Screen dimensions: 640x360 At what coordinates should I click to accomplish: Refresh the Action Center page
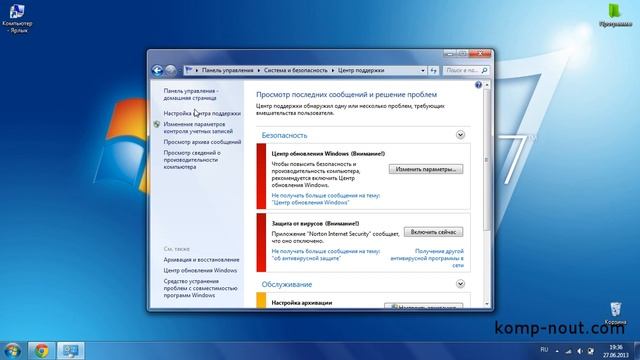433,71
